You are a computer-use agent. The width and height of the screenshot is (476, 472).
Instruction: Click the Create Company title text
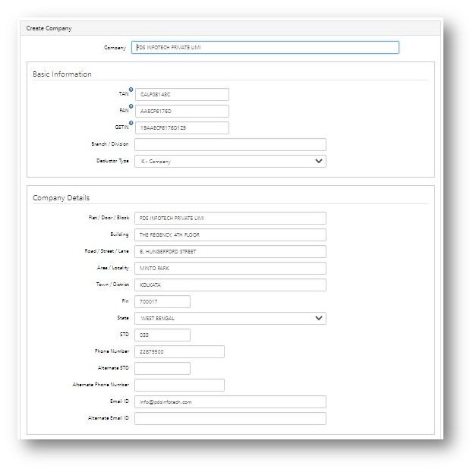(49, 28)
